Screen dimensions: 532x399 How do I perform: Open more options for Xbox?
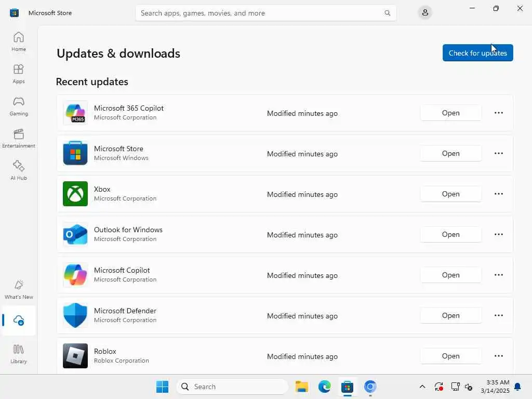[498, 194]
